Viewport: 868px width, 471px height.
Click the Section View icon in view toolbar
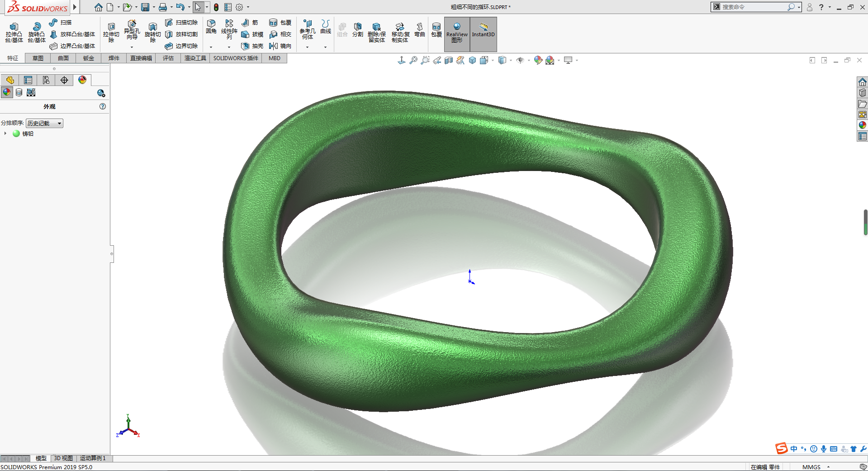tap(449, 60)
